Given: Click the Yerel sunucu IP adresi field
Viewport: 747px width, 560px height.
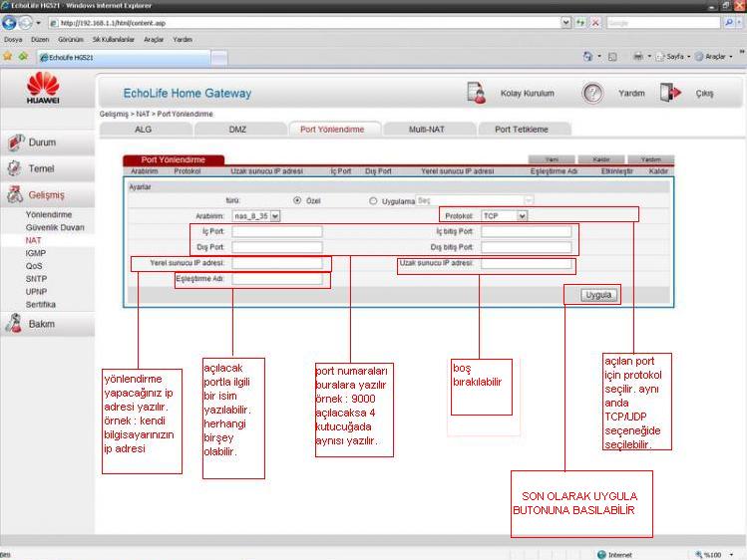Looking at the screenshot, I should click(x=277, y=263).
